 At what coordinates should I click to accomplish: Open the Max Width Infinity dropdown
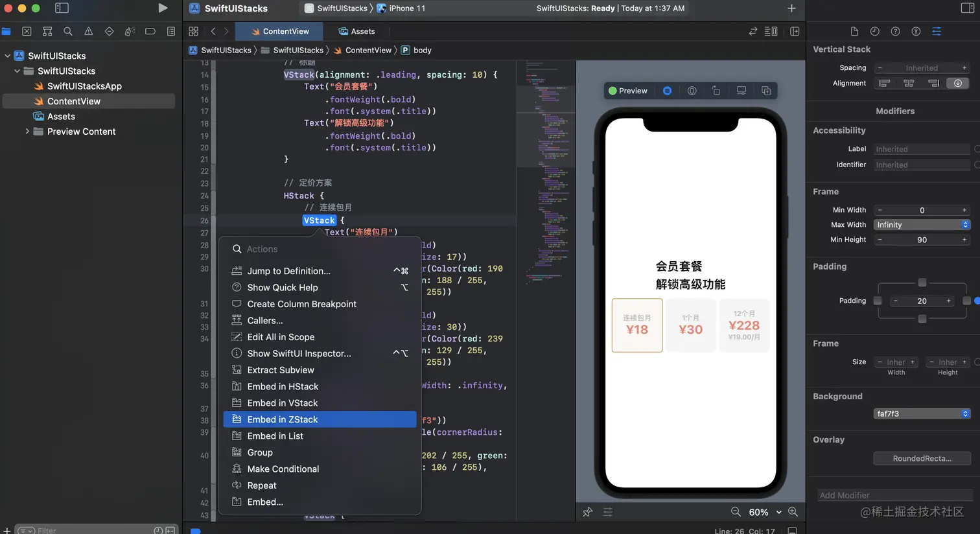(922, 225)
